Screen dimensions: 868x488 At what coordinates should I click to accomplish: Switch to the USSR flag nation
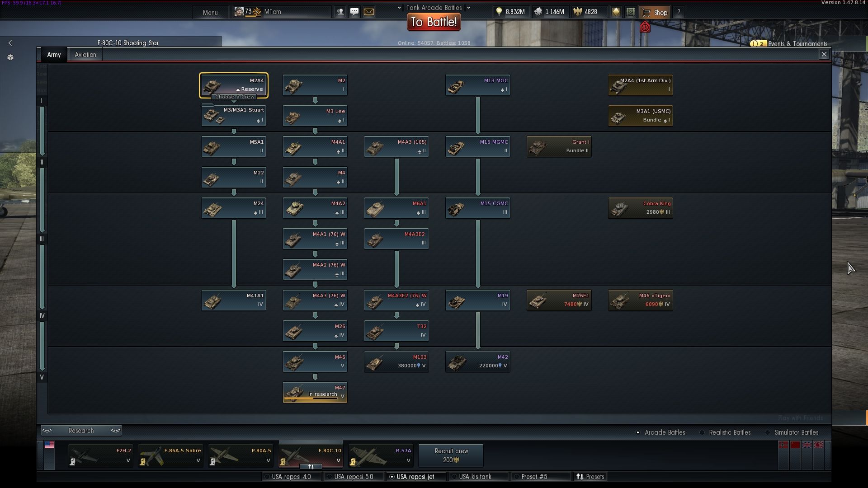(x=795, y=445)
